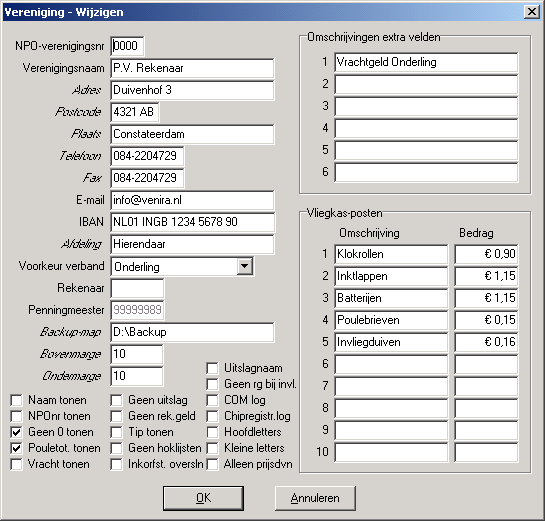Toggle the Alleen prijsdvn checkbox
The width and height of the screenshot is (545, 521).
(x=212, y=464)
